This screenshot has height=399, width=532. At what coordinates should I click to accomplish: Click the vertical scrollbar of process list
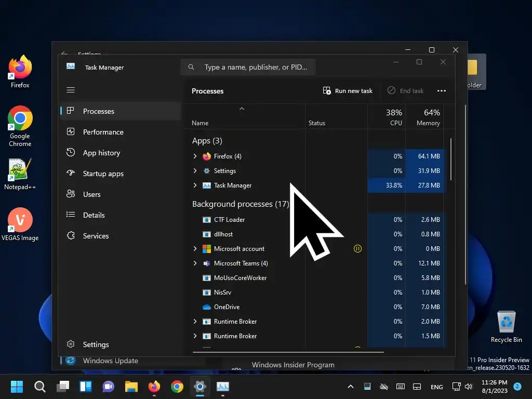pos(451,159)
